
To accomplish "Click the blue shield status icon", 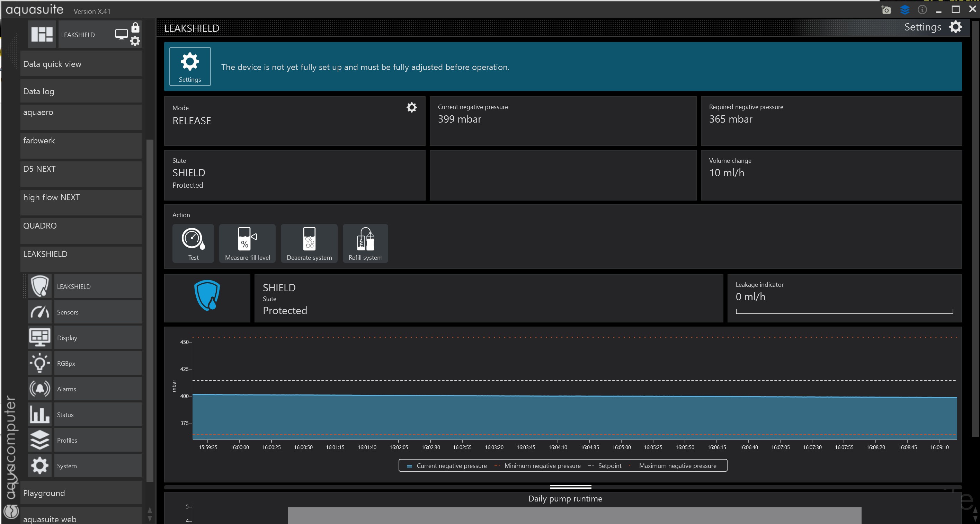I will click(x=207, y=295).
